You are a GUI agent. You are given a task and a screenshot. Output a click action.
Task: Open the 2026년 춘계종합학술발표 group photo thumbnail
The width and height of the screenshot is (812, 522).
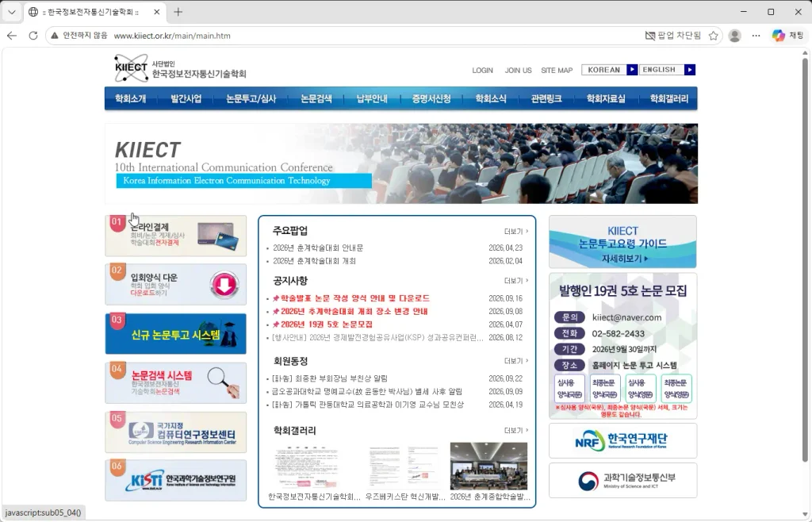coord(488,466)
